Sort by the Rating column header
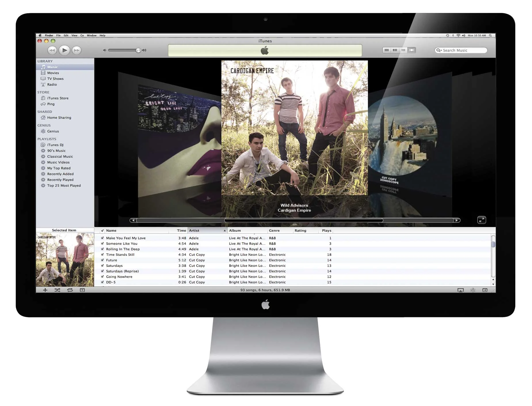This screenshot has height=406, width=532. (306, 230)
